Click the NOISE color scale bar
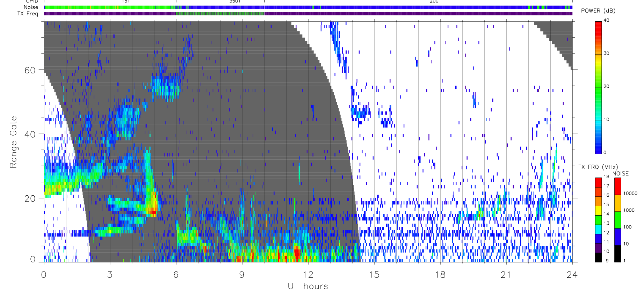Viewport: 644px width, 297px height. tap(618, 220)
